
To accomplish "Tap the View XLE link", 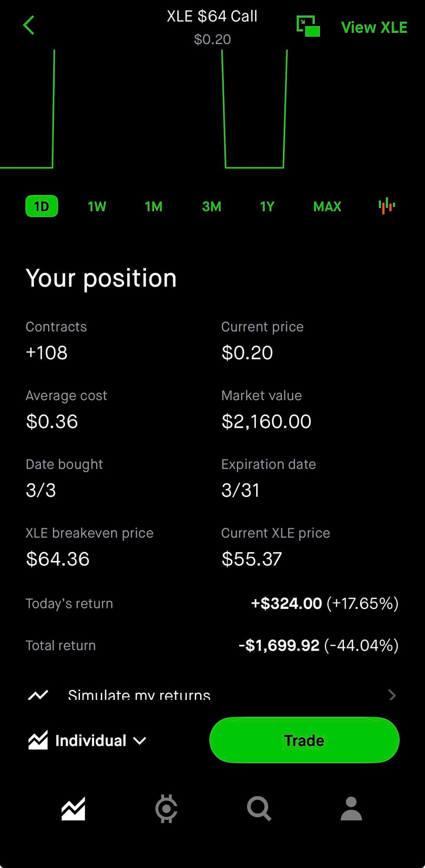I will (374, 27).
